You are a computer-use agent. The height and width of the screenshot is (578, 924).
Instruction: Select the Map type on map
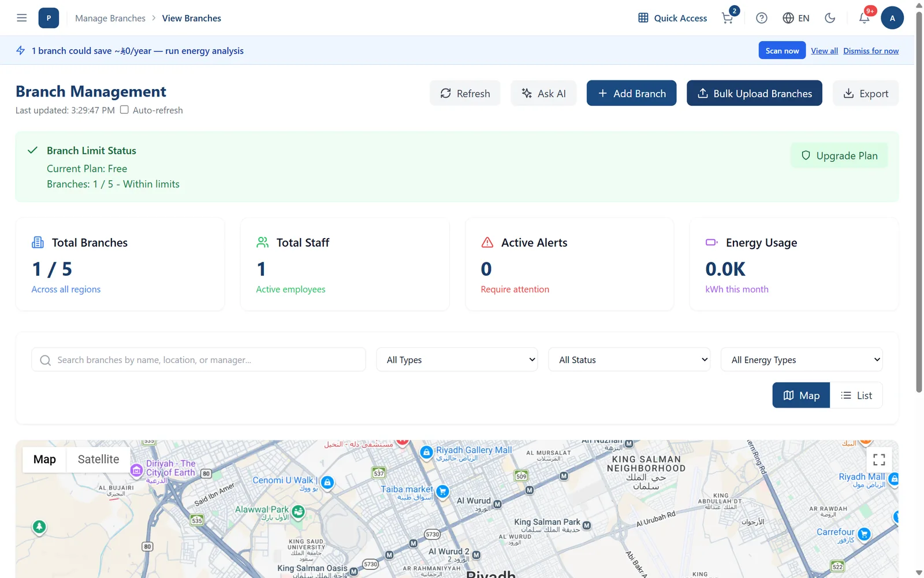point(44,460)
